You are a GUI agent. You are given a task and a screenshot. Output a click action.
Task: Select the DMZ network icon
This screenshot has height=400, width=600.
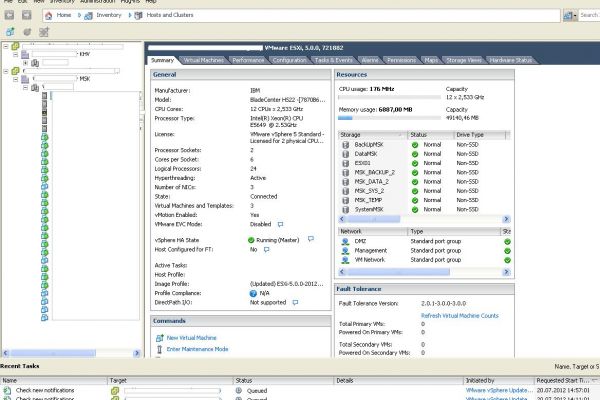point(345,242)
